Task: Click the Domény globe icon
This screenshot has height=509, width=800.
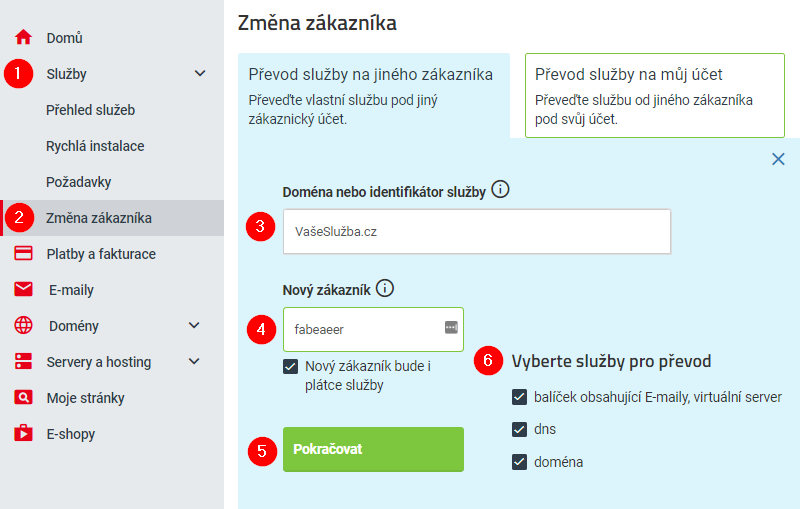Action: point(24,326)
